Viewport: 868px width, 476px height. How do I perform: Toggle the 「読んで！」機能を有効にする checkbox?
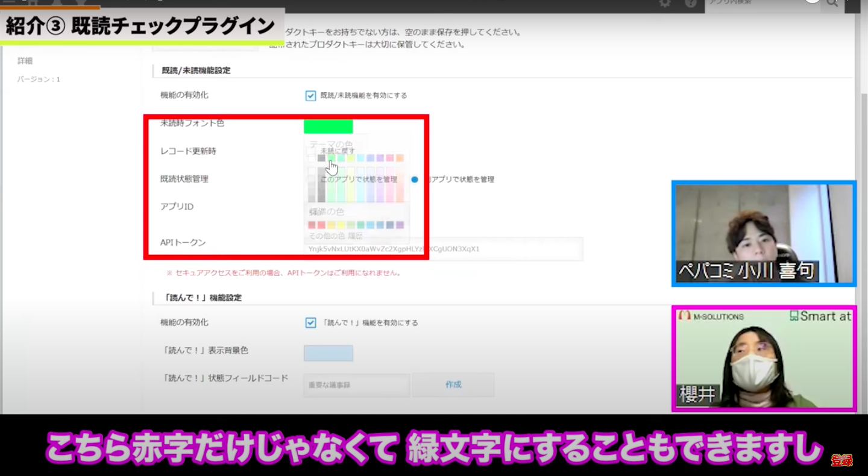pos(310,322)
